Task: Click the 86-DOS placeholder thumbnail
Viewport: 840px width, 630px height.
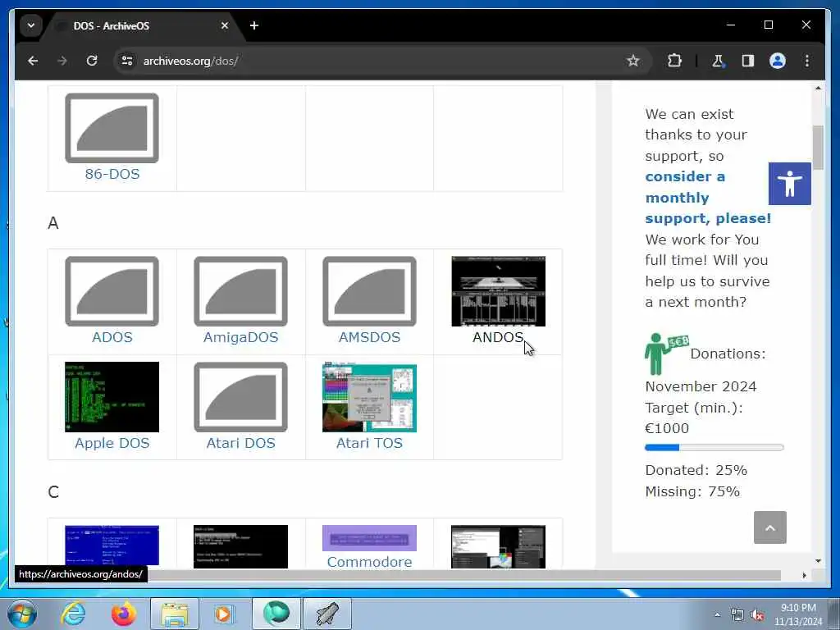Action: click(112, 128)
